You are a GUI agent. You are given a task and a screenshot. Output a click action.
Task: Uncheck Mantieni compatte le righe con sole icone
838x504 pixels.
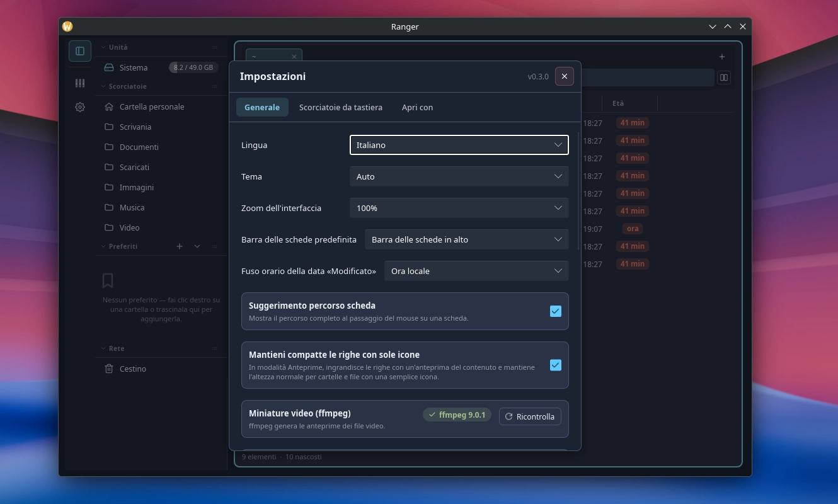556,365
